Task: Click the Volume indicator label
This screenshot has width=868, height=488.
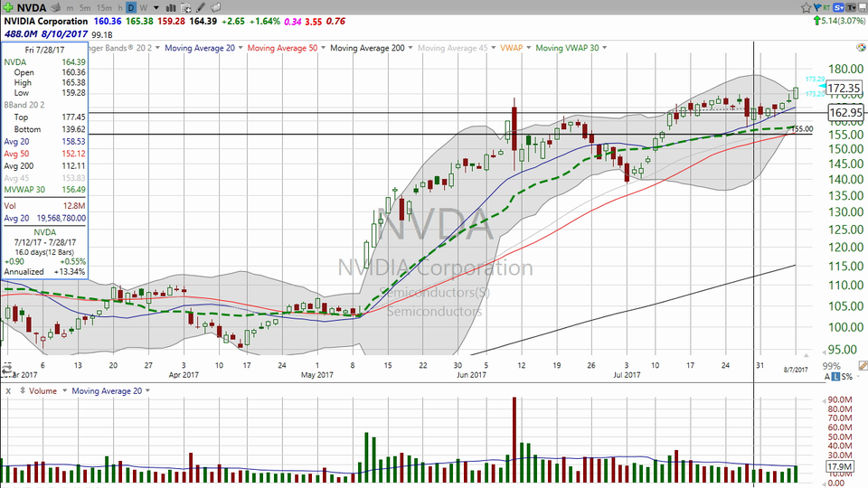Action: (x=42, y=391)
